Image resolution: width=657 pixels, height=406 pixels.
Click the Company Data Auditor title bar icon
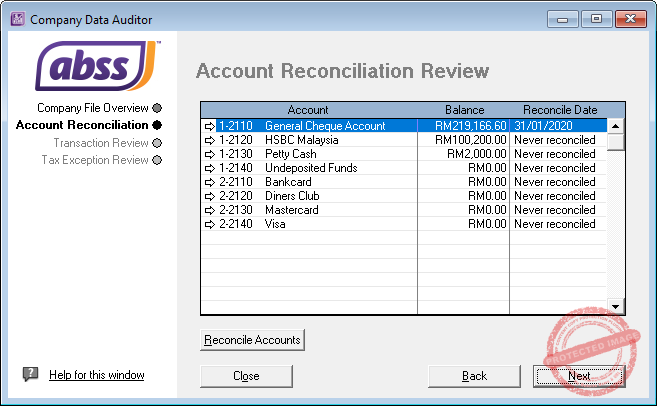tap(18, 19)
